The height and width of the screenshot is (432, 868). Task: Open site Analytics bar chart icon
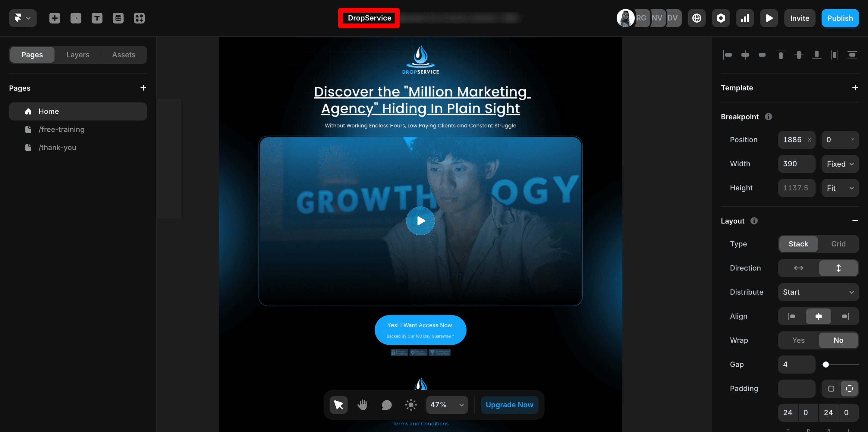pos(745,18)
